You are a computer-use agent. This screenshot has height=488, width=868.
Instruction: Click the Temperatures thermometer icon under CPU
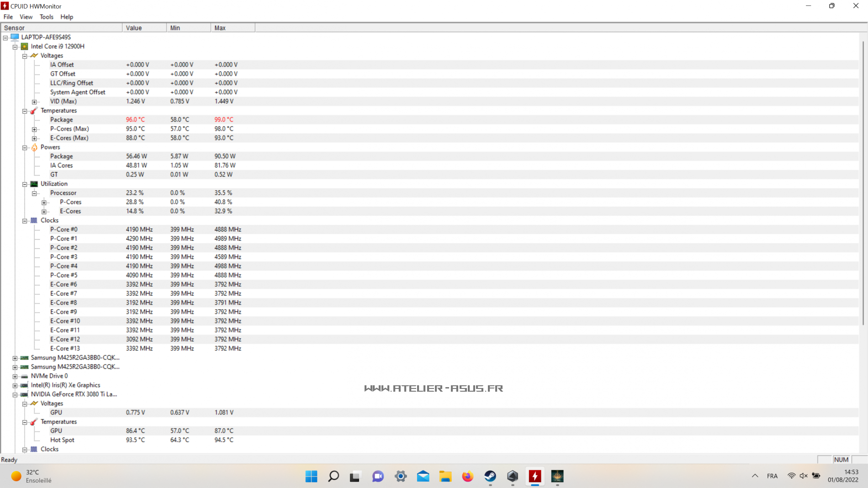[x=34, y=110]
